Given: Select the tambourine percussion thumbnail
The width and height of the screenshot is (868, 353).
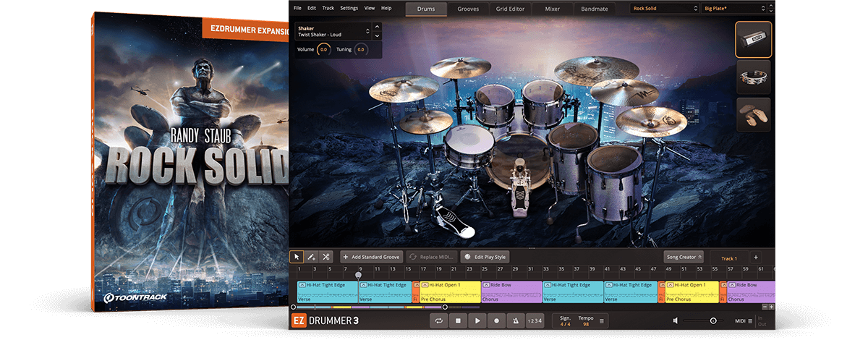Looking at the screenshot, I should 753,77.
